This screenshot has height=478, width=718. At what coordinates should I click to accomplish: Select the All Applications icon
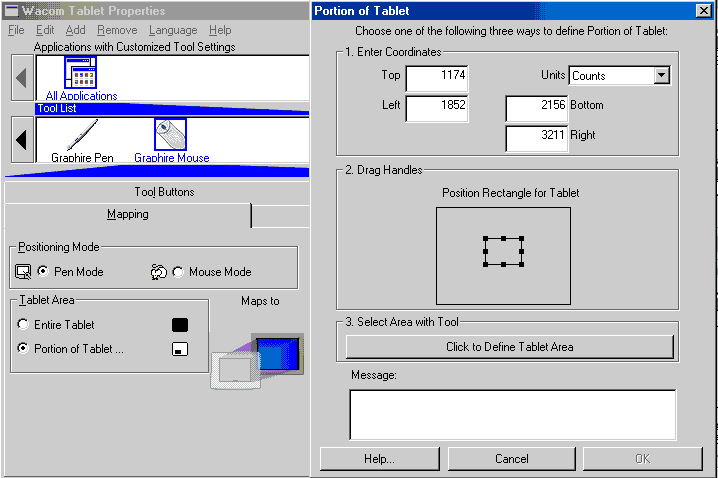point(80,72)
